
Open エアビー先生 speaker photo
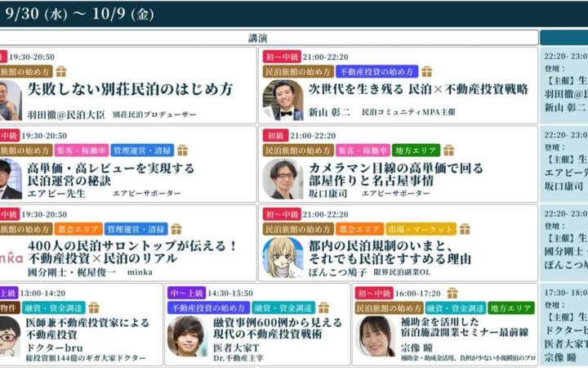coord(11,179)
